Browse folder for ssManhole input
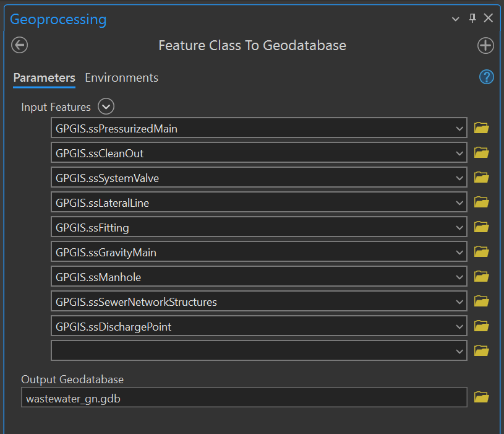504x434 pixels. [481, 277]
